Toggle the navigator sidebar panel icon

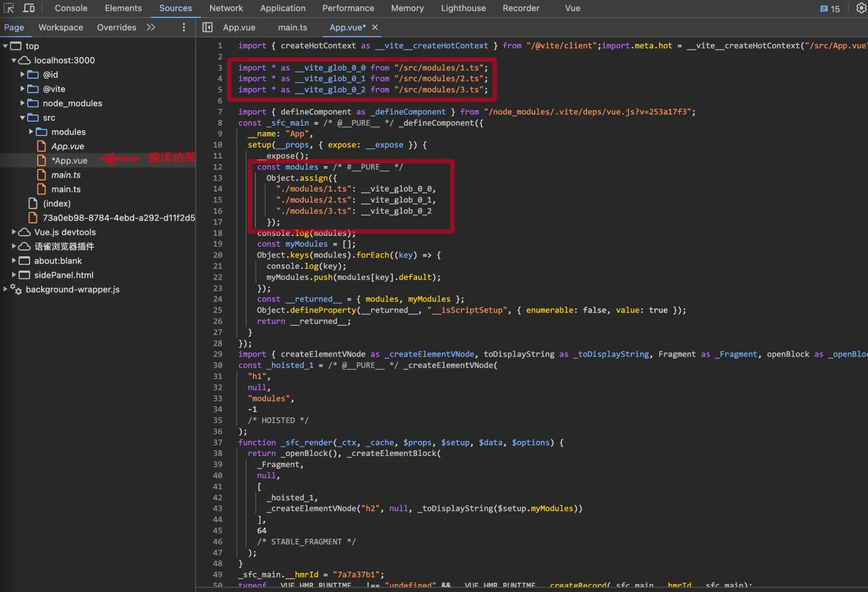[207, 27]
